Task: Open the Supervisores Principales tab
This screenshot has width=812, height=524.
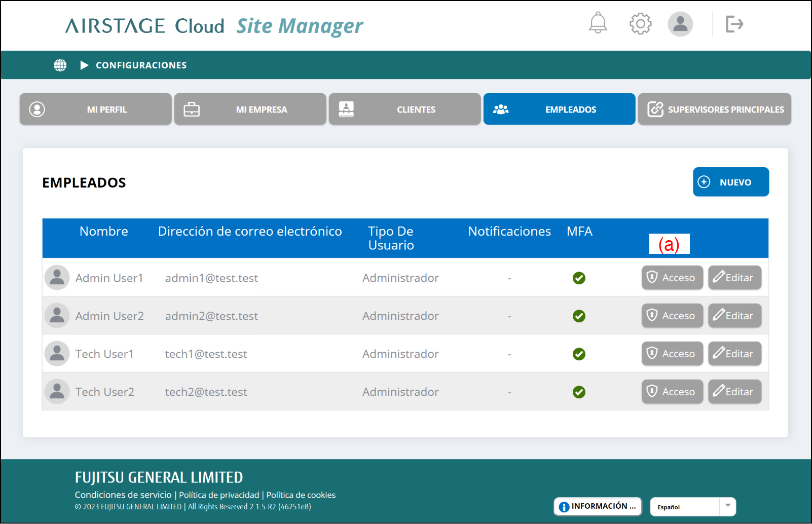Action: (x=714, y=109)
